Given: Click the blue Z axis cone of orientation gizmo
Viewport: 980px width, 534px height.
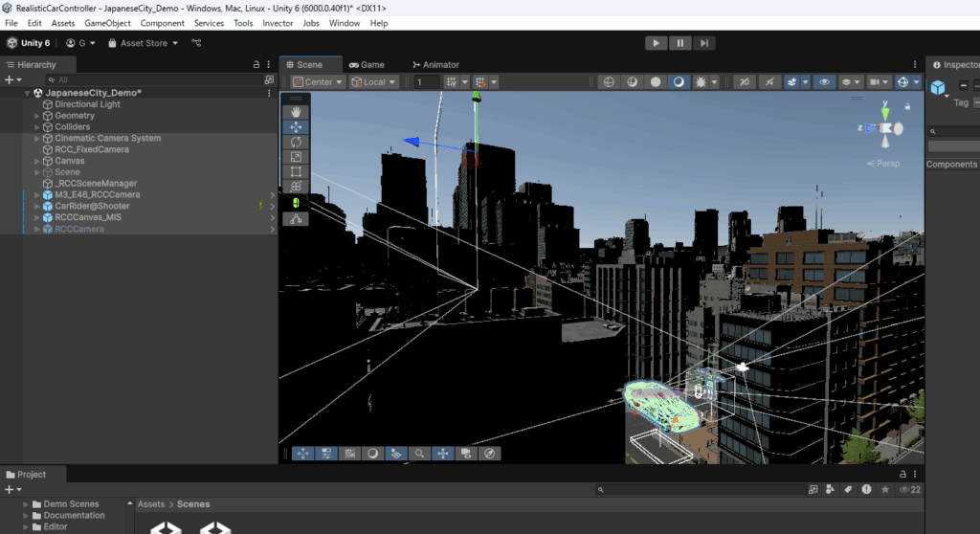Looking at the screenshot, I should coord(872,127).
